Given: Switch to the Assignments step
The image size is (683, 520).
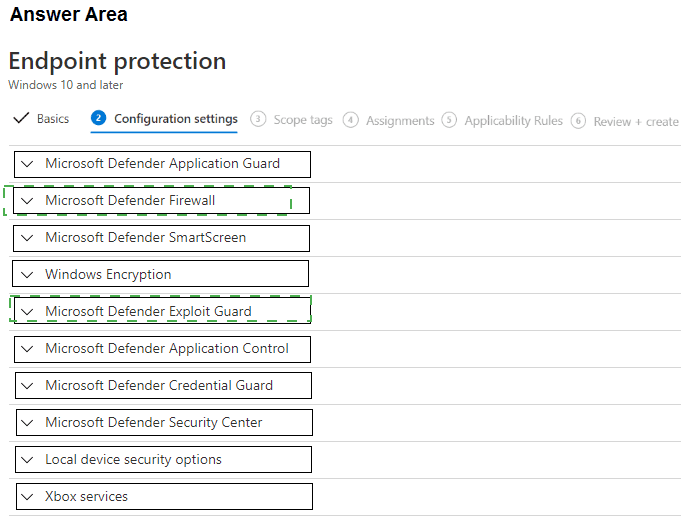Looking at the screenshot, I should pyautogui.click(x=399, y=121).
